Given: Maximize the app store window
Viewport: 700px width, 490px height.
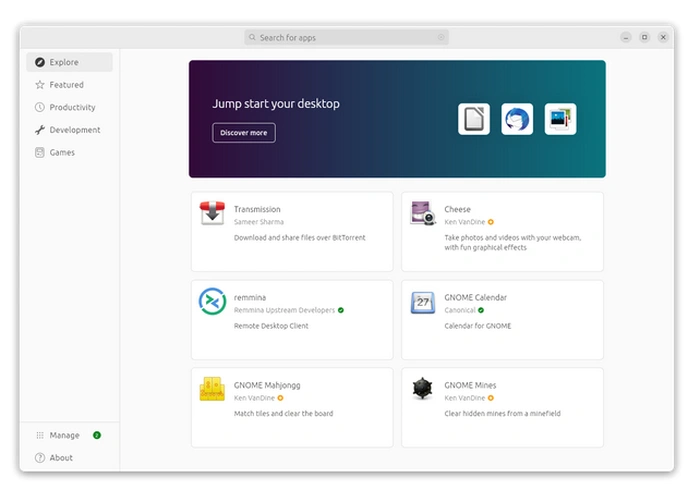Looking at the screenshot, I should pyautogui.click(x=645, y=37).
